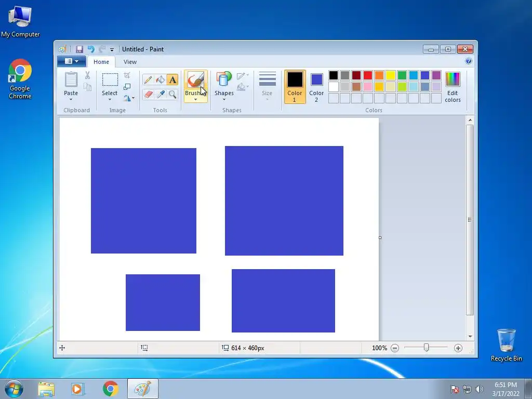Click the 6:51 PM taskbar clock
This screenshot has height=399, width=532.
tap(506, 385)
